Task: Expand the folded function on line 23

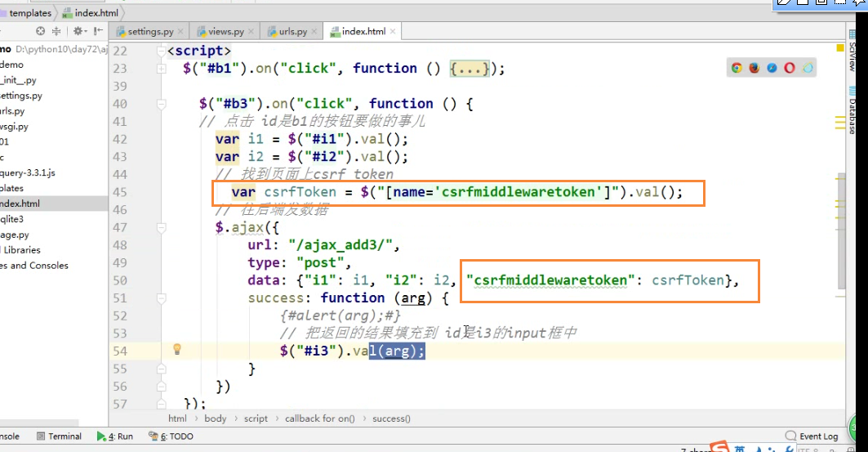Action: [161, 69]
